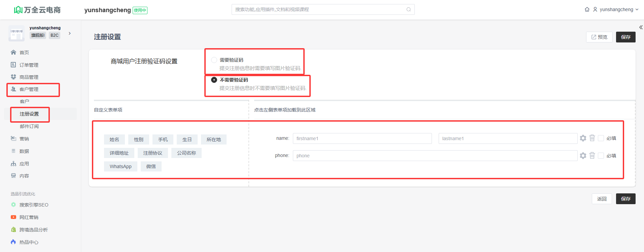
Task: Delete the phone field with trash icon
Action: [x=592, y=156]
